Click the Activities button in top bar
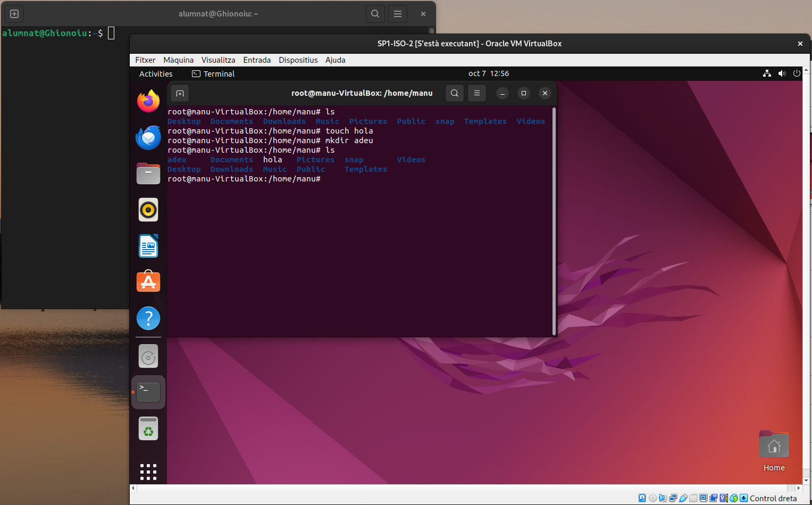 (x=156, y=74)
